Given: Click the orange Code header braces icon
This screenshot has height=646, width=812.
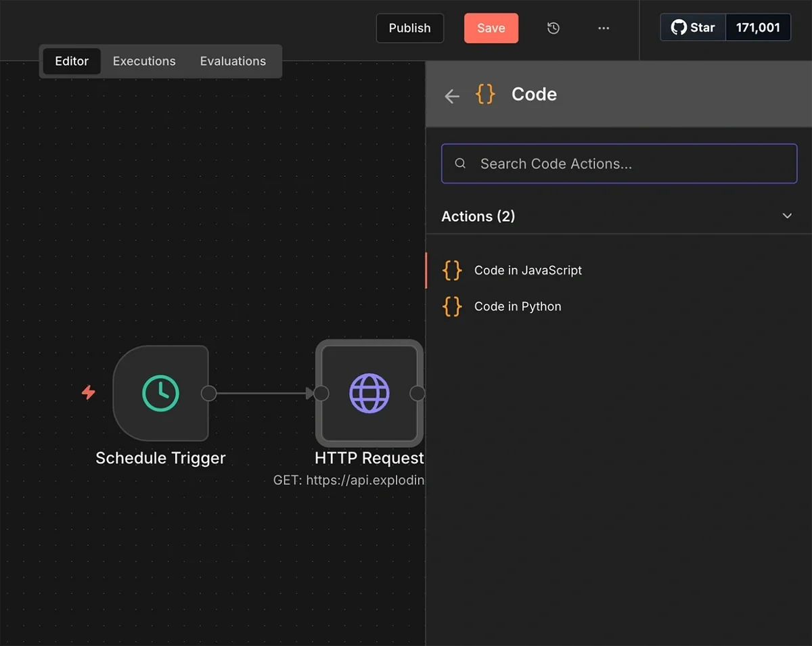Looking at the screenshot, I should coord(485,94).
